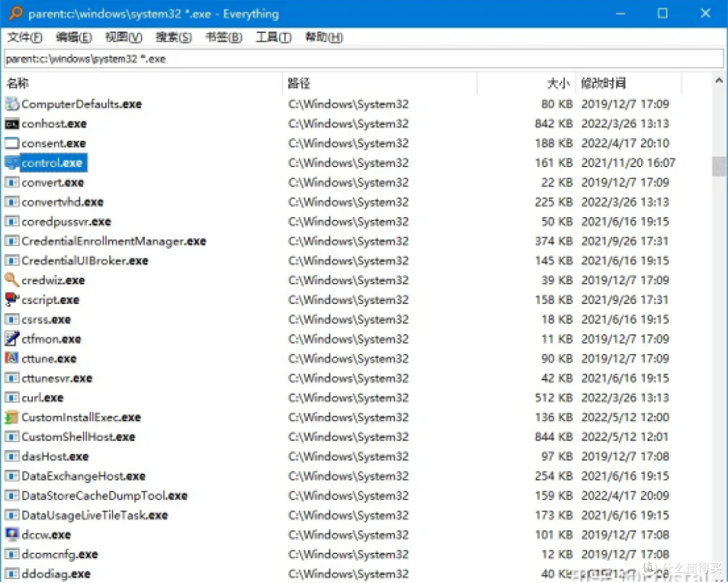Sort files by the 大小 column
This screenshot has width=728, height=583.
(x=556, y=83)
